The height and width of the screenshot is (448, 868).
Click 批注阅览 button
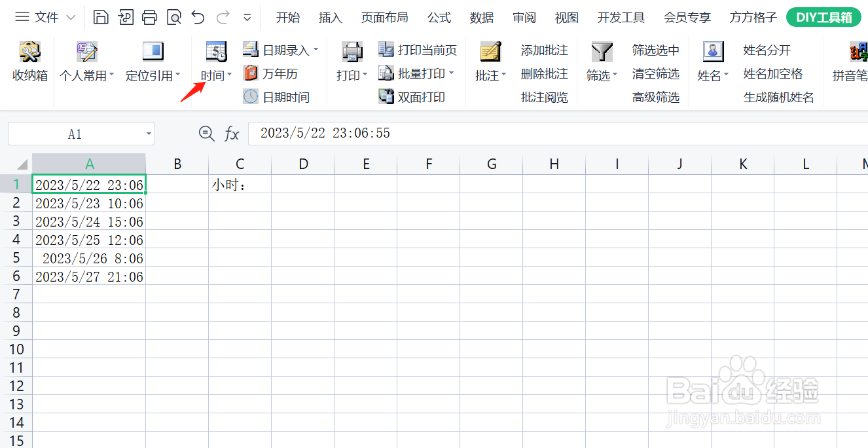[545, 97]
